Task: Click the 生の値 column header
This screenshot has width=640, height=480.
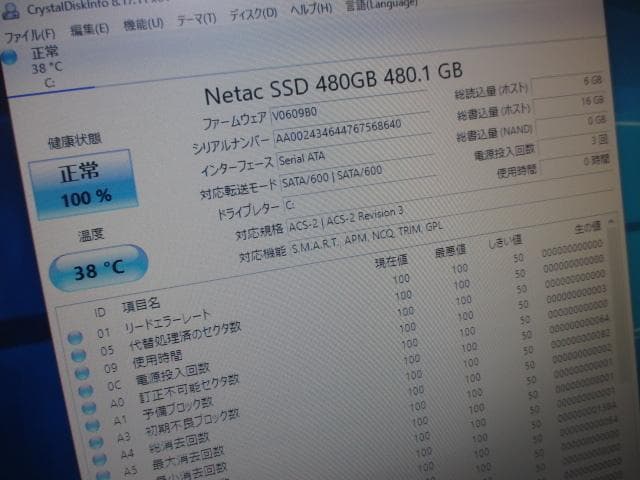Action: point(587,227)
